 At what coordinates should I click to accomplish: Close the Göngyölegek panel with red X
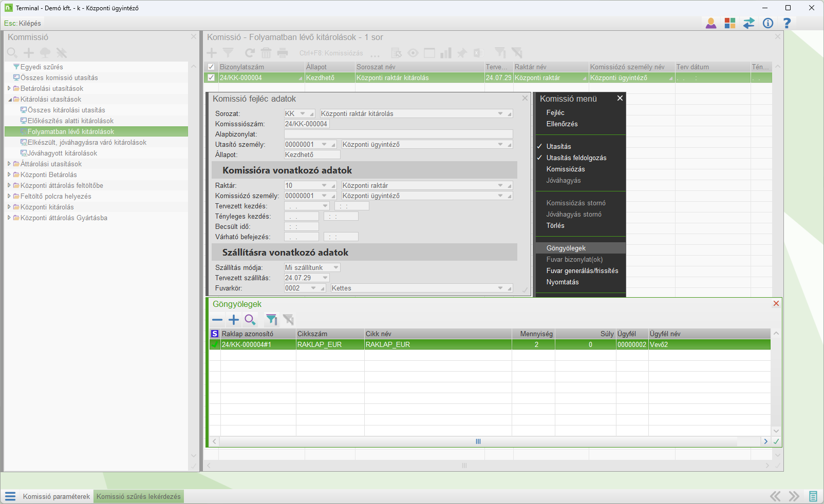[x=776, y=303]
